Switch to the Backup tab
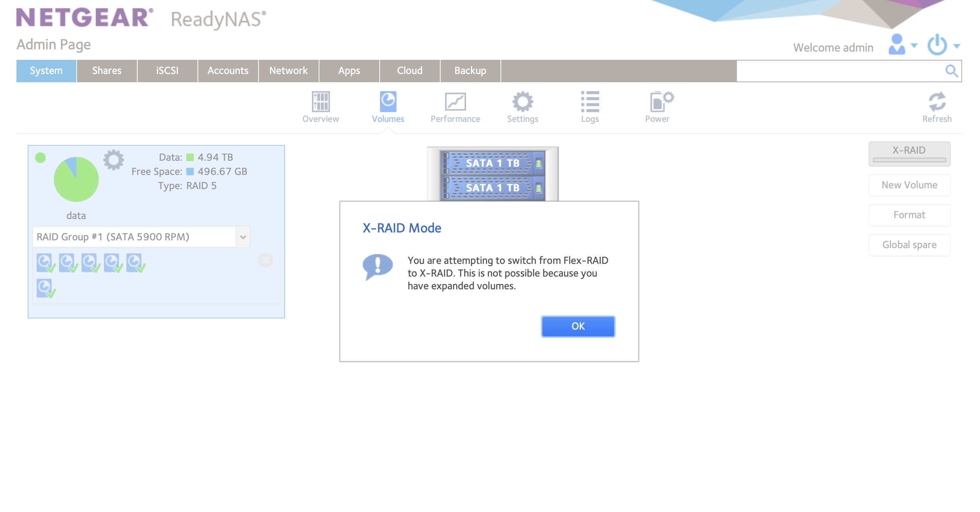Screen dimensions: 980x512 [470, 71]
